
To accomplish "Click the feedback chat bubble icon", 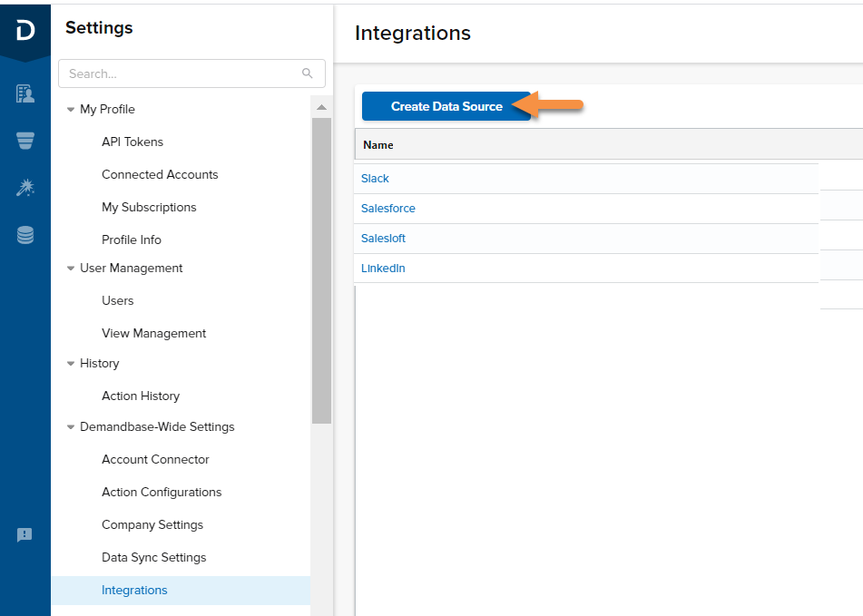I will (25, 534).
